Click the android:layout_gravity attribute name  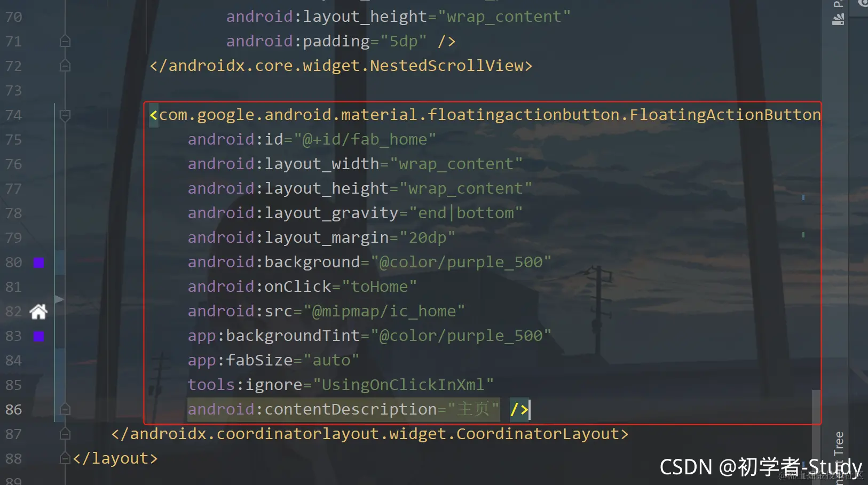293,213
